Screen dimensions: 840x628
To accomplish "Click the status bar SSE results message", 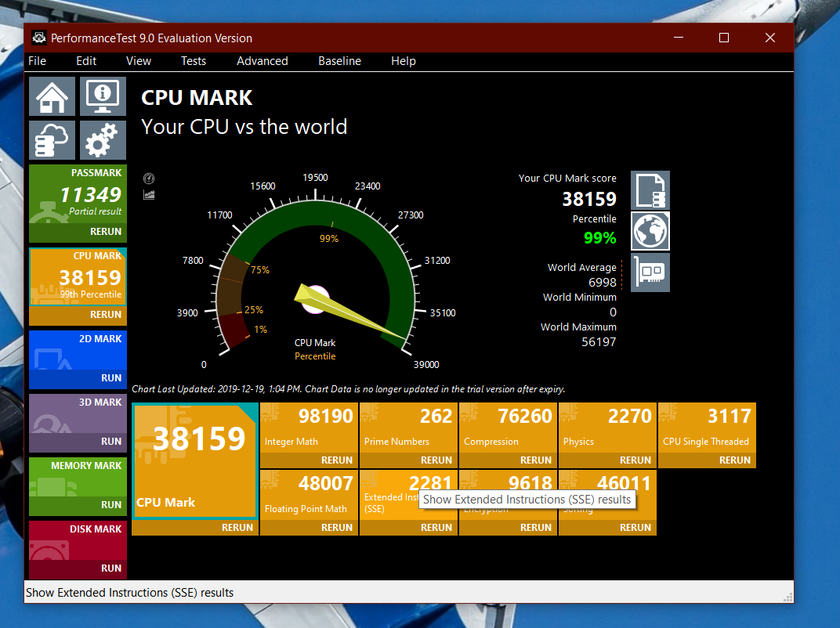I will (129, 593).
